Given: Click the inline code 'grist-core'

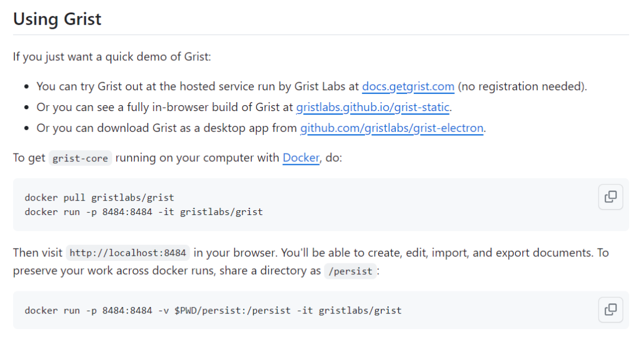Looking at the screenshot, I should point(80,158).
